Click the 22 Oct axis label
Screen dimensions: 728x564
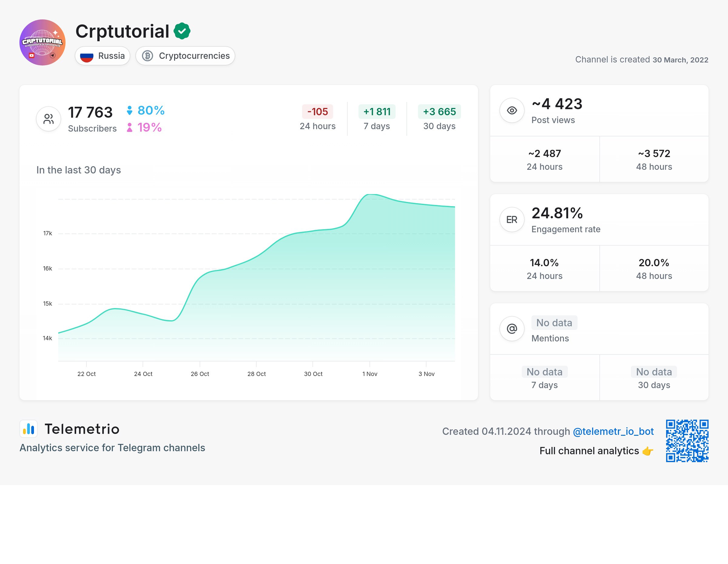(87, 374)
